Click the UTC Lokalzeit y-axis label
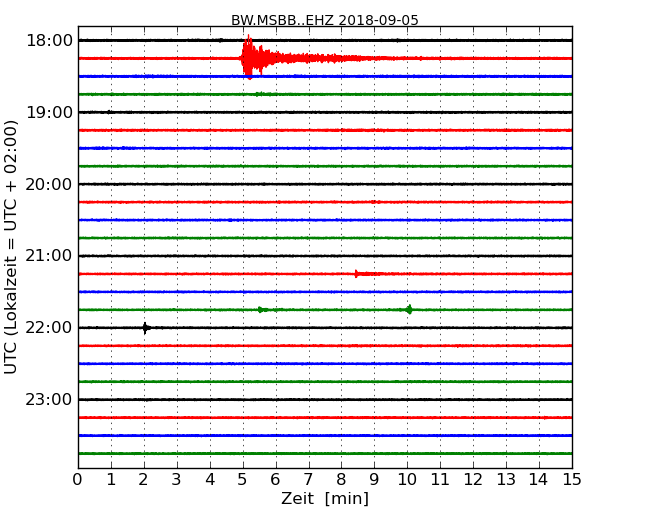The image size is (650, 520). [x=11, y=246]
